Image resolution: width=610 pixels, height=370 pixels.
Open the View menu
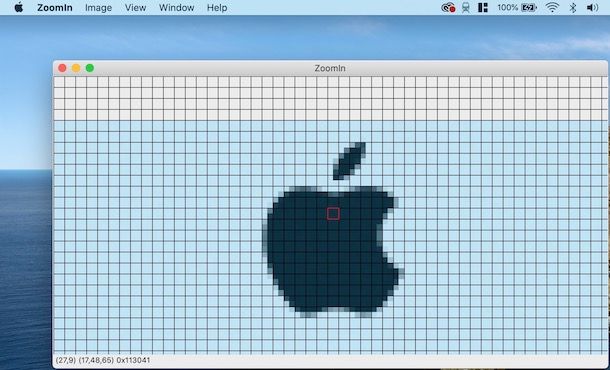pyautogui.click(x=135, y=8)
